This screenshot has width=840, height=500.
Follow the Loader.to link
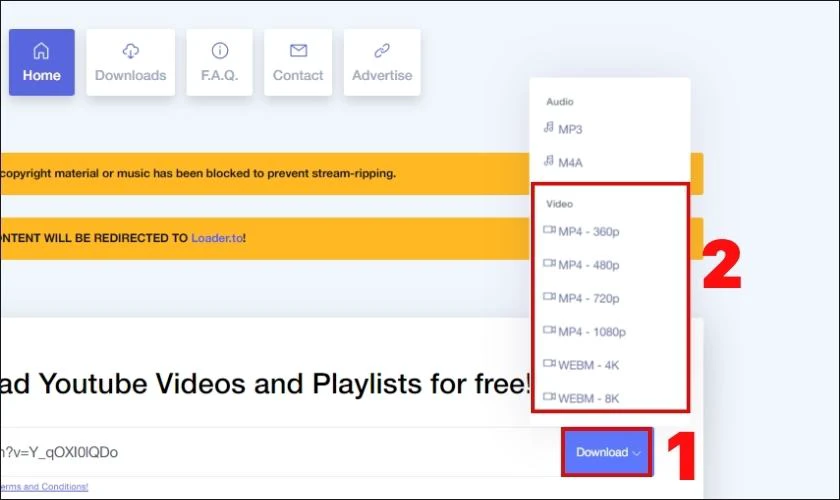coord(217,238)
